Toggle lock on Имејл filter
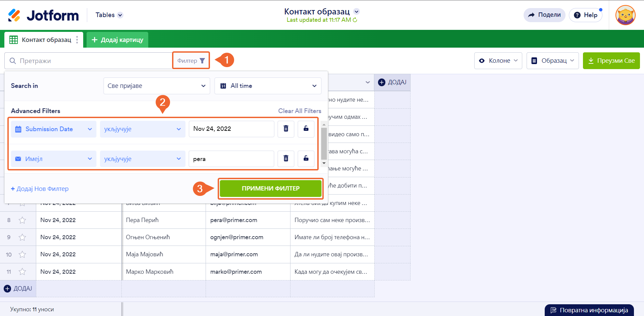644x316 pixels. (306, 159)
